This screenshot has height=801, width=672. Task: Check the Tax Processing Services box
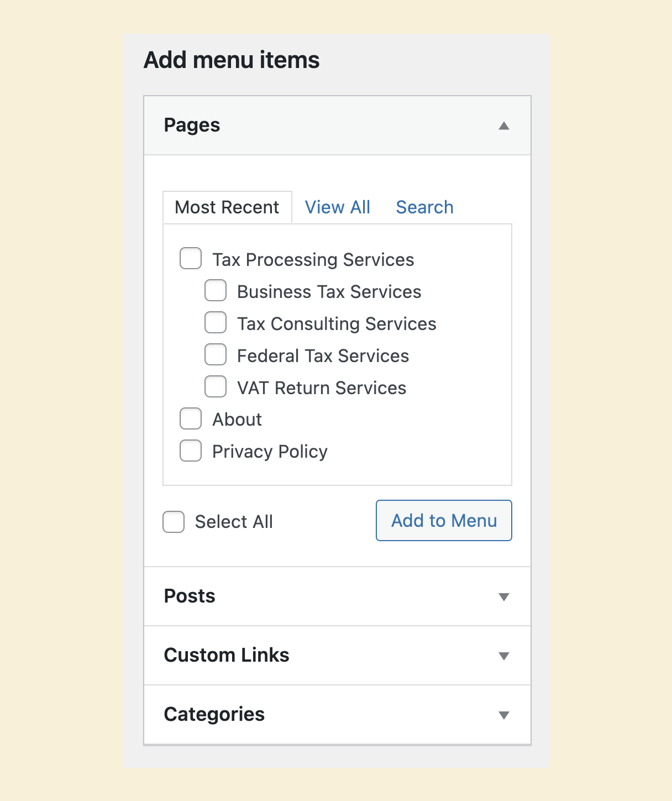[191, 258]
